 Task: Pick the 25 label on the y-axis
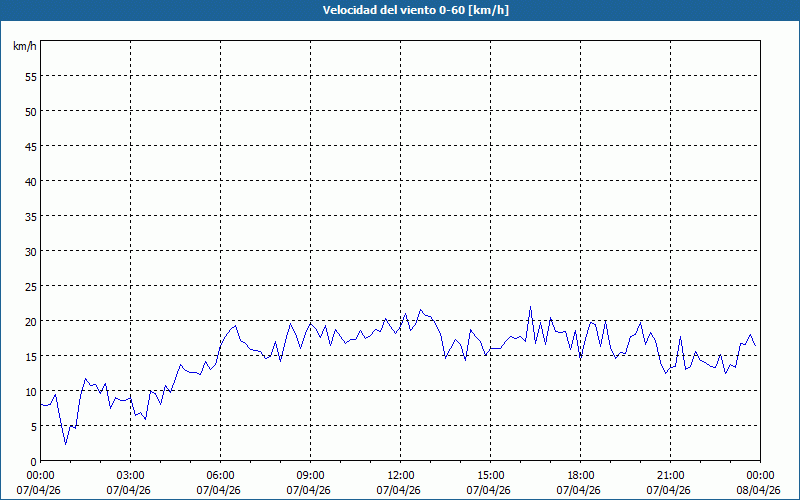pos(30,286)
